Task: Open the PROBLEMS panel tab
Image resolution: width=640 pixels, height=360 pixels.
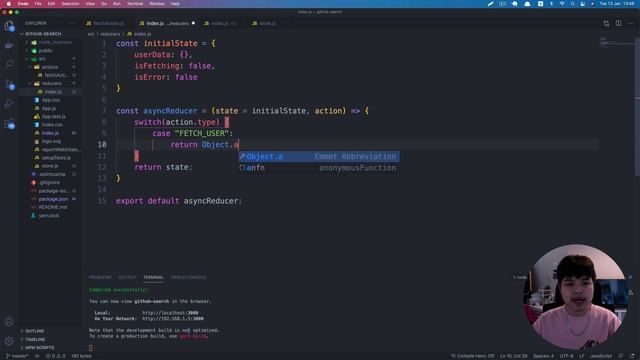Action: click(x=100, y=277)
